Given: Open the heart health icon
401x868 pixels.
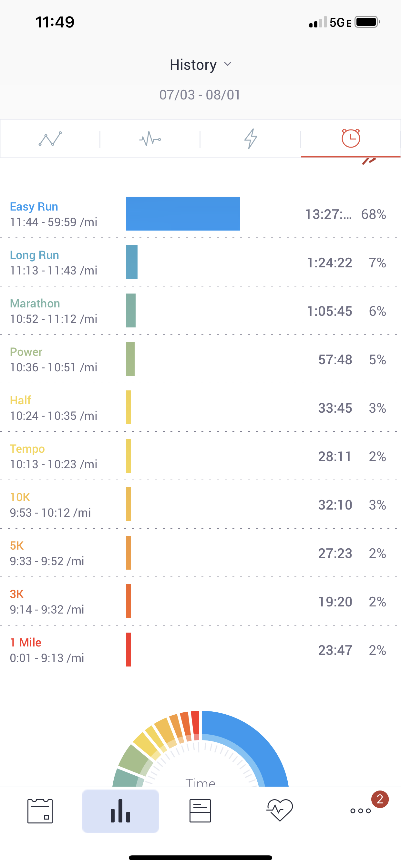Looking at the screenshot, I should coord(280,810).
